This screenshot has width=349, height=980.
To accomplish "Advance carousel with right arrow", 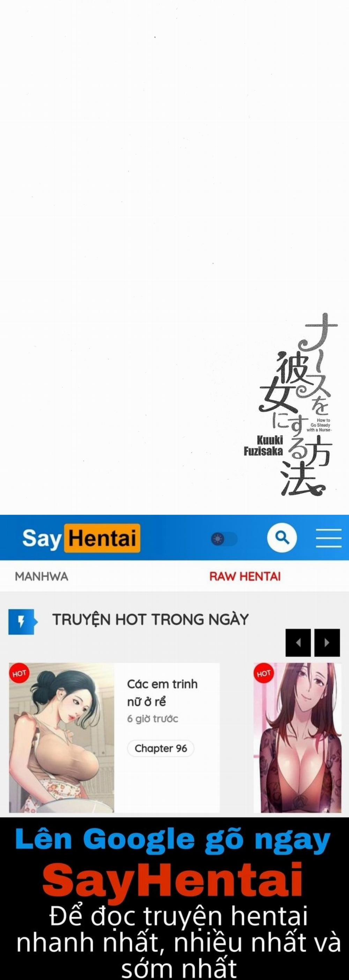I will [x=327, y=642].
